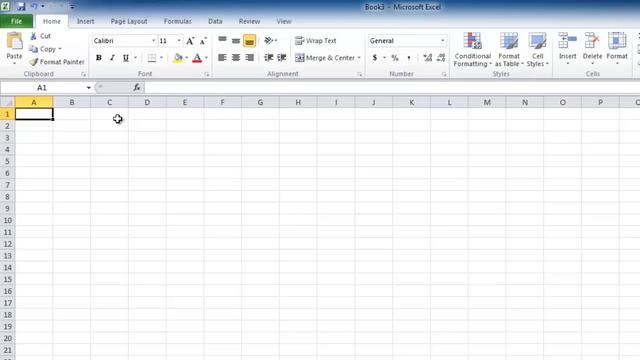Expand font color dropdown arrow

point(206,58)
